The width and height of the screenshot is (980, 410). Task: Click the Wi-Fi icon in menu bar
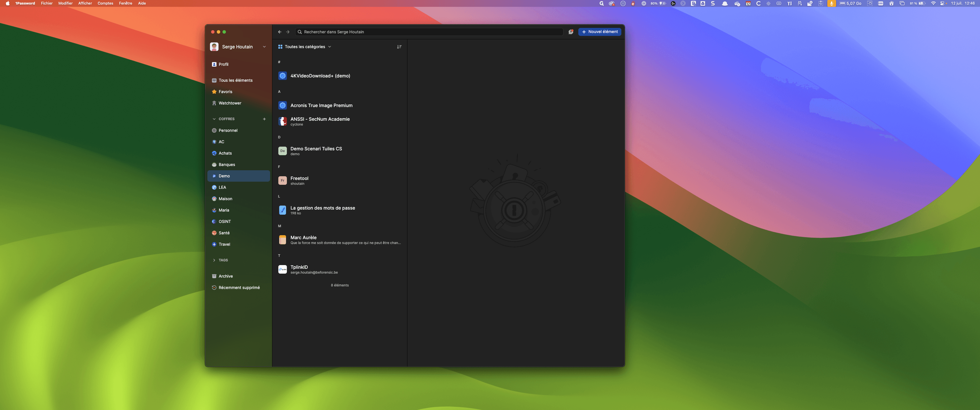point(933,3)
